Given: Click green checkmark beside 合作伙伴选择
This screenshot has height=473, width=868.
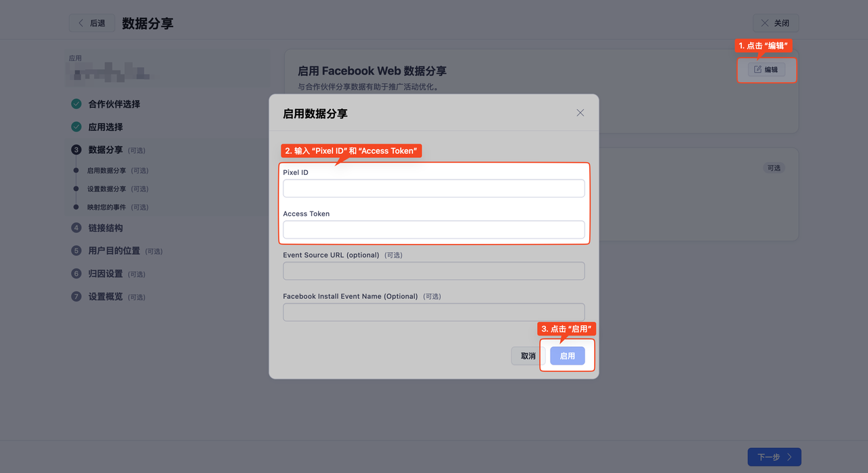Looking at the screenshot, I should [x=76, y=104].
